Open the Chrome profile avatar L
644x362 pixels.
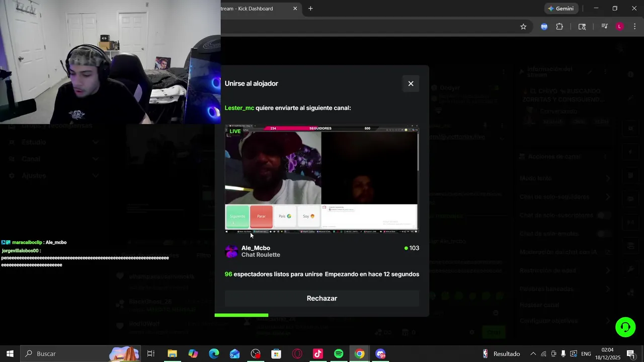[620, 27]
